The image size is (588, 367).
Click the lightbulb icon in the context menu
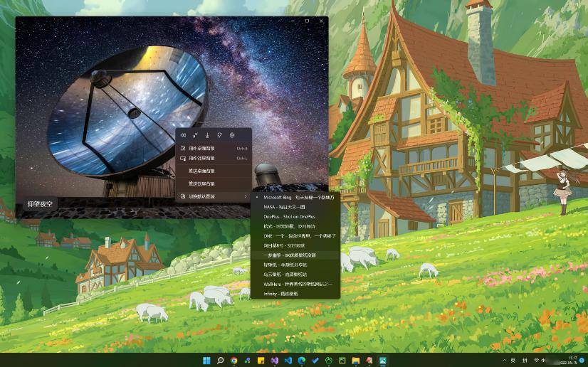219,135
